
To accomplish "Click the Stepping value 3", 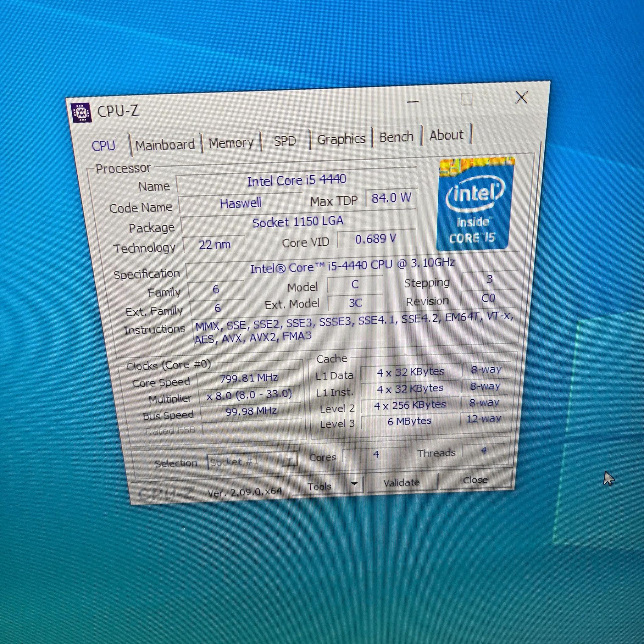I will tap(489, 279).
